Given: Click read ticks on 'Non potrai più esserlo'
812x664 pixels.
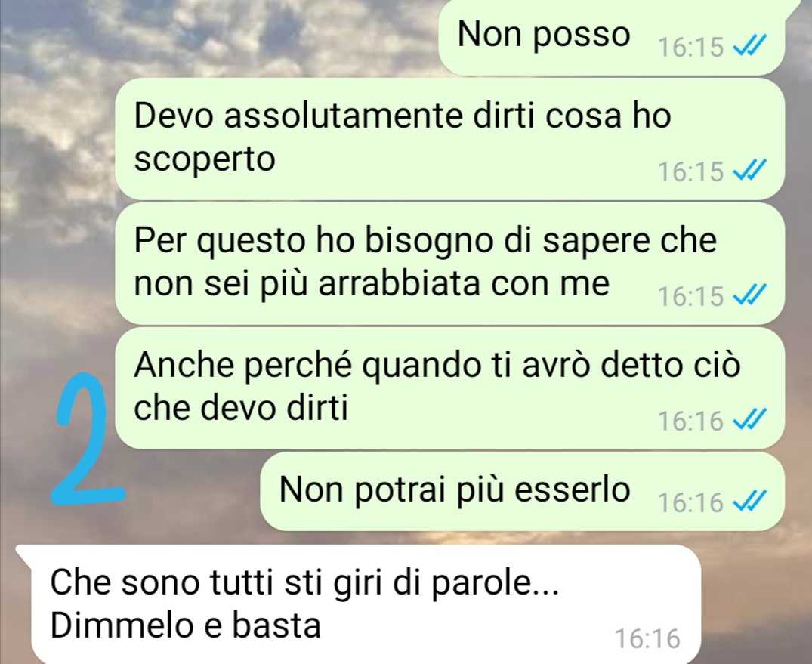Looking at the screenshot, I should click(749, 502).
